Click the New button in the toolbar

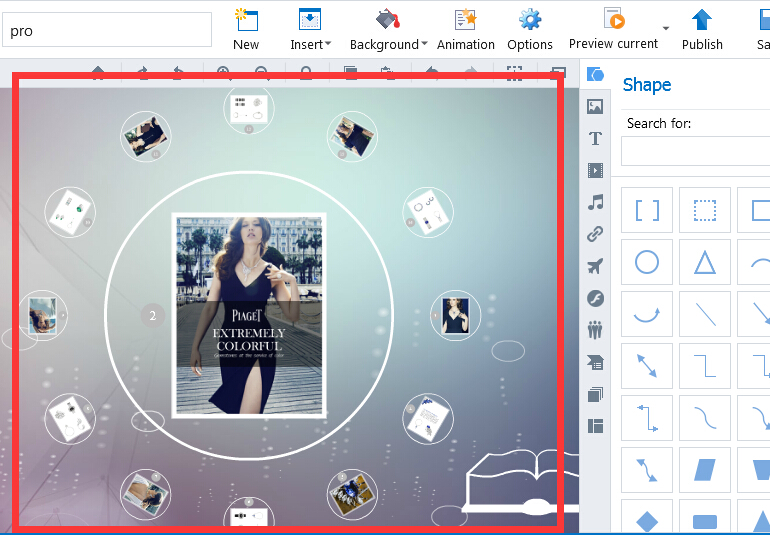point(246,30)
